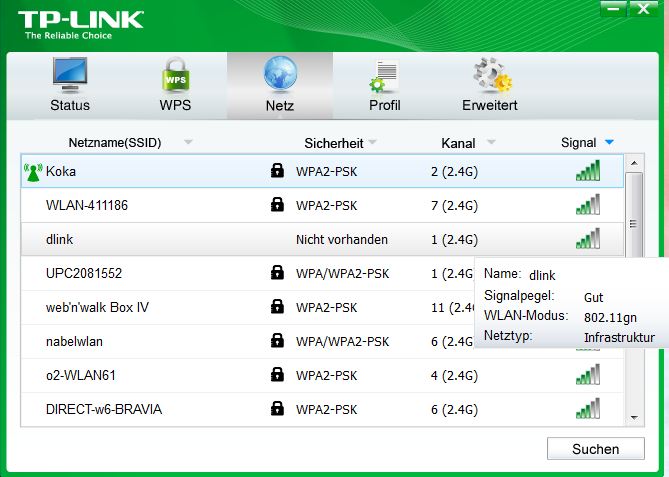Viewport: 669px width, 477px height.
Task: Minimize the TP-LINK utility window
Action: (613, 9)
